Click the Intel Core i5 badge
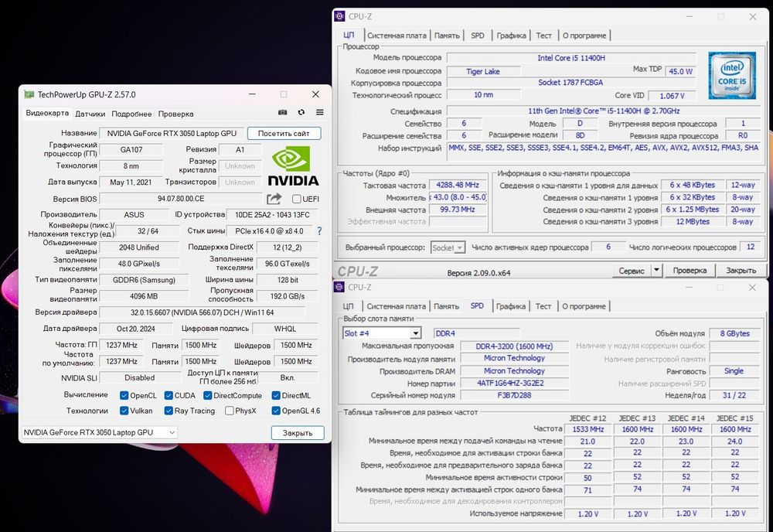The image size is (773, 532). point(732,76)
